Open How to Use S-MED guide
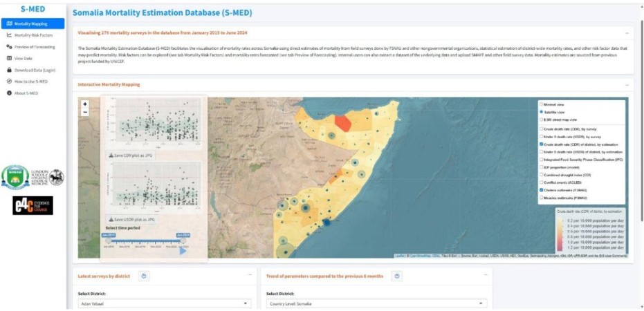 (x=30, y=81)
